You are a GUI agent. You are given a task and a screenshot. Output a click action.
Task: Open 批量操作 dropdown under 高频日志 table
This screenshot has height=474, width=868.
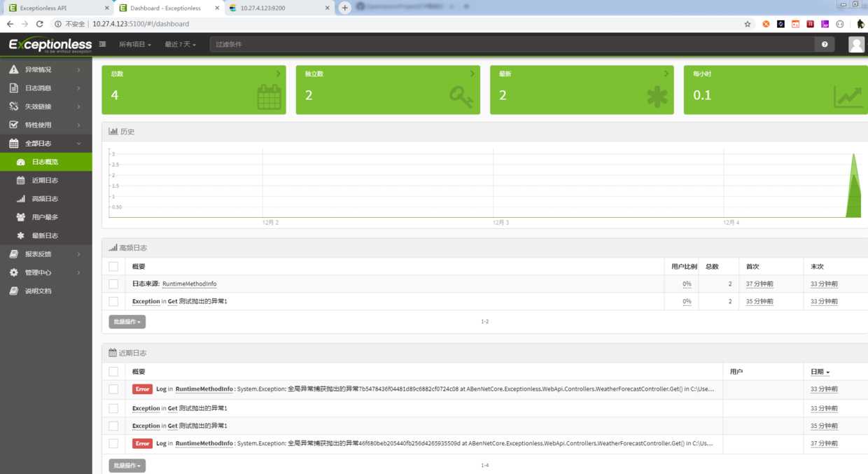(127, 322)
